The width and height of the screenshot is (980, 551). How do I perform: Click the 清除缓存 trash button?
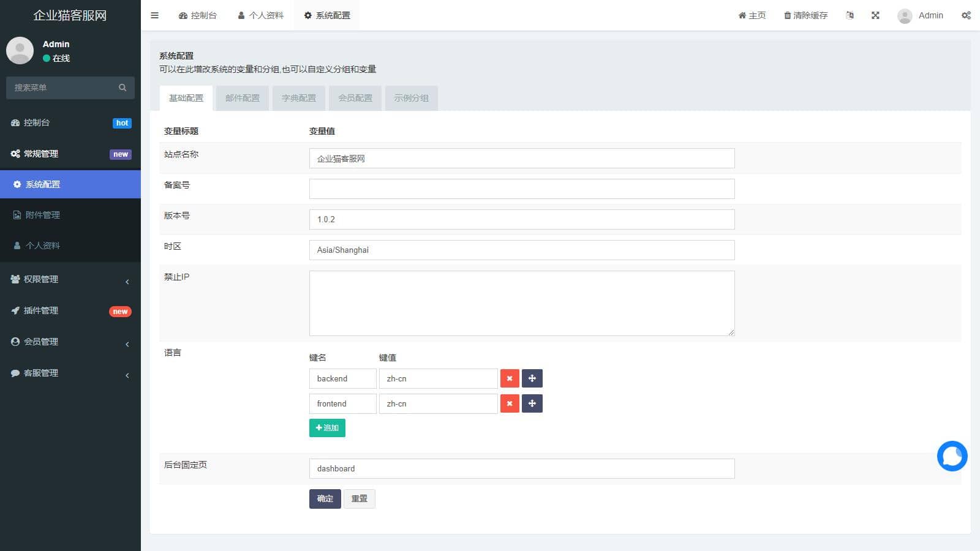coord(805,15)
